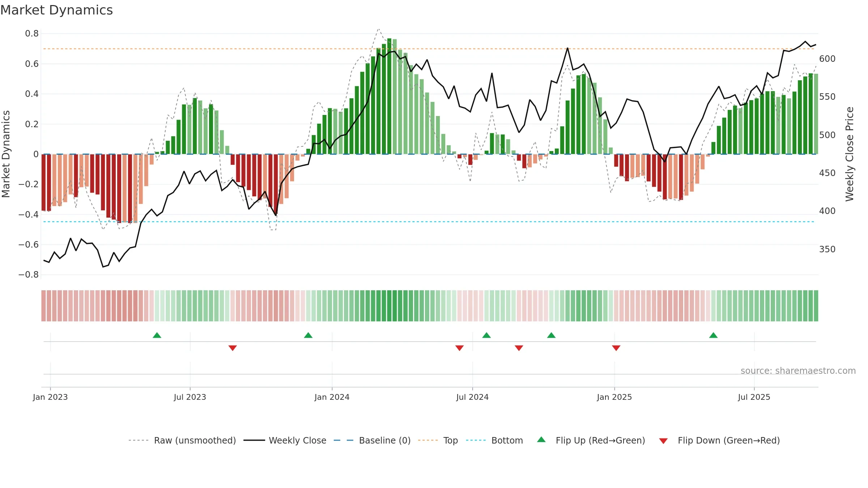Toggle the Weekly Close legend entry
This screenshot has height=488, width=868.
pos(285,440)
